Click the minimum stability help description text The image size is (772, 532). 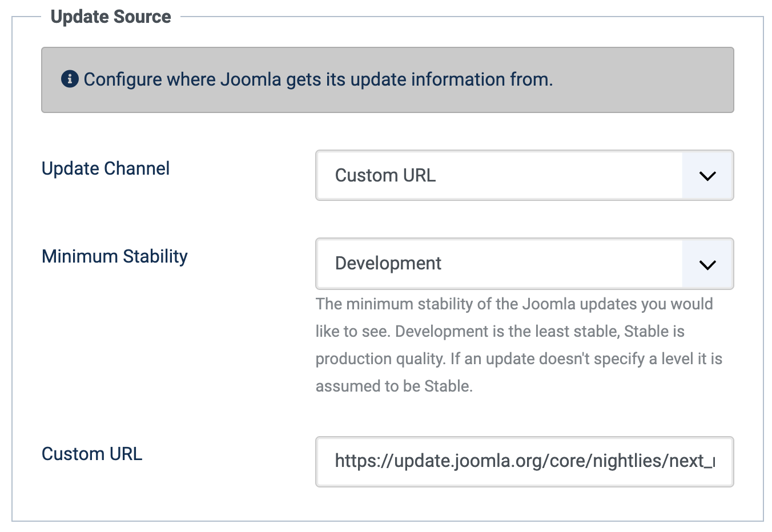(x=520, y=345)
